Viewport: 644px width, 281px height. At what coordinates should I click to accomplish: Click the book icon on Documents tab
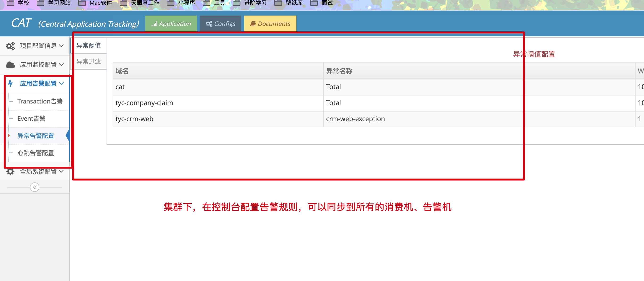pos(253,24)
